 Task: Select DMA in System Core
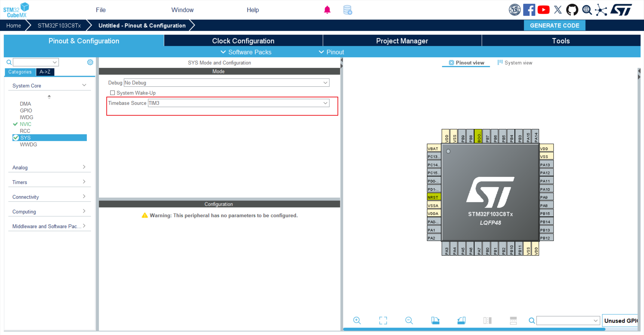click(25, 104)
